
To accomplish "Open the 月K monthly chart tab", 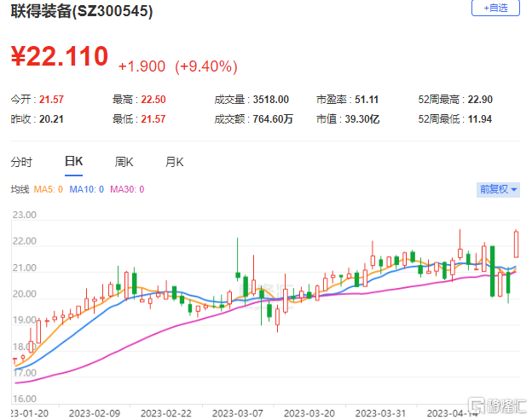I will point(175,162).
